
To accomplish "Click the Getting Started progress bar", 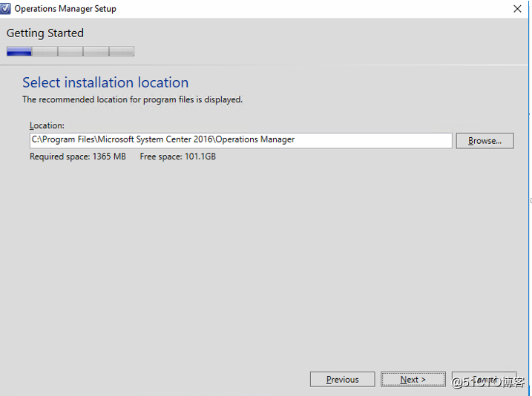I will [70, 51].
